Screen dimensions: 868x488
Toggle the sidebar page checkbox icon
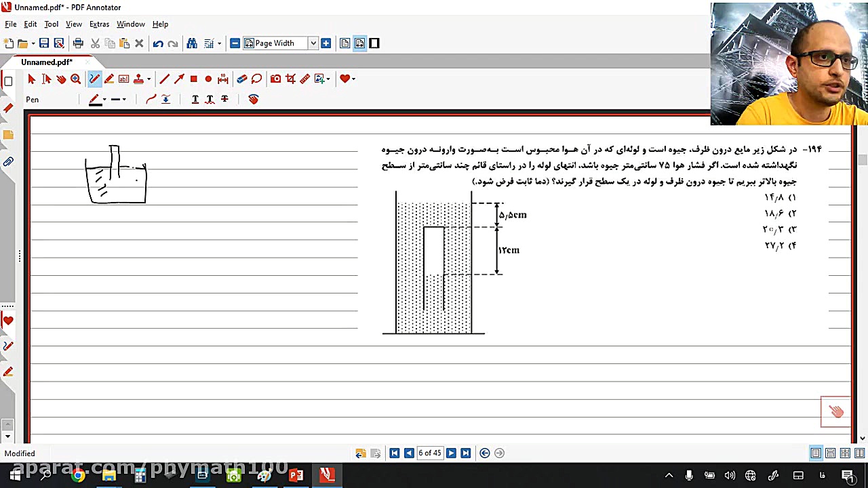coord(8,82)
